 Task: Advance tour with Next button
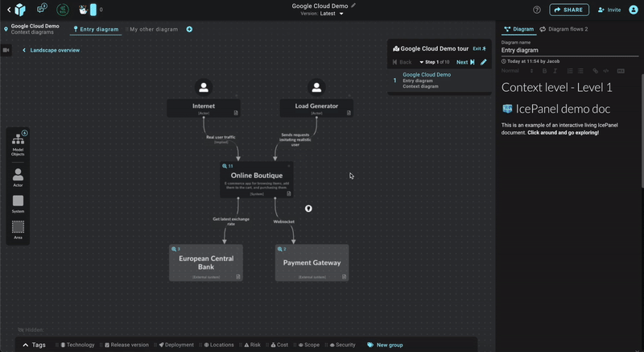click(465, 62)
